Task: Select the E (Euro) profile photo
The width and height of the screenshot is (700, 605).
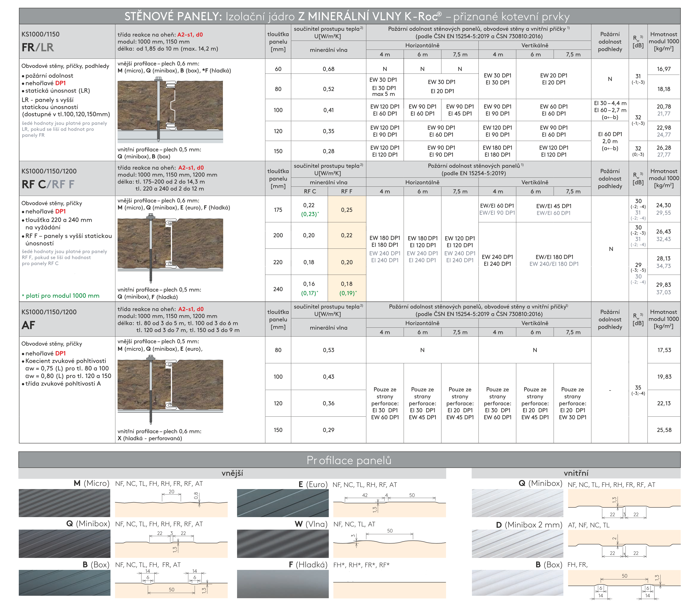Action: pyautogui.click(x=283, y=503)
